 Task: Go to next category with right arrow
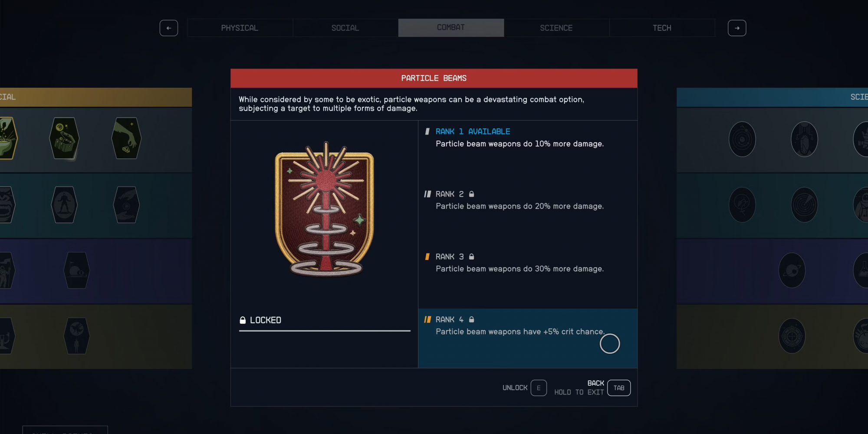(737, 28)
